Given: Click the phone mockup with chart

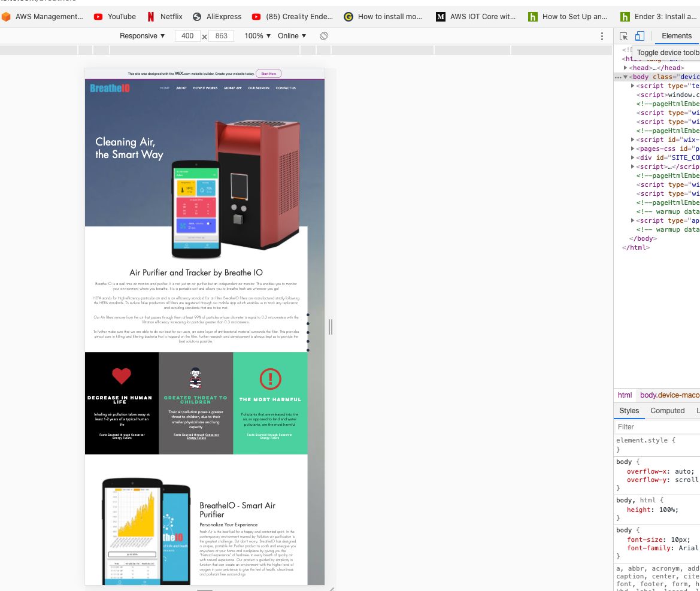Looking at the screenshot, I should [x=132, y=531].
